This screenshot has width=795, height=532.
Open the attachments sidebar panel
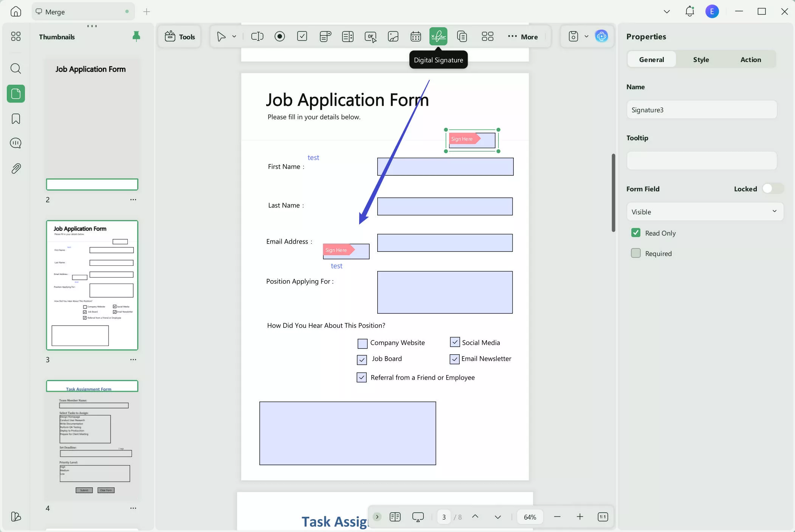[x=16, y=168]
